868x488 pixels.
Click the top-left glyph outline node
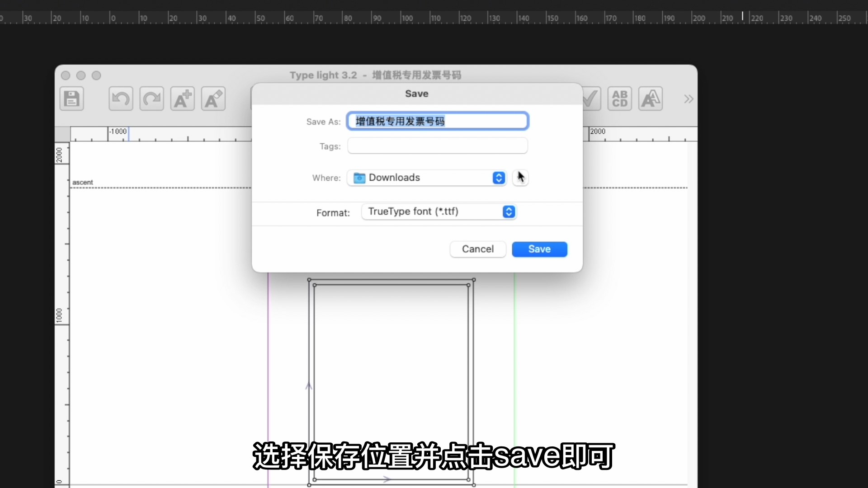pos(309,280)
